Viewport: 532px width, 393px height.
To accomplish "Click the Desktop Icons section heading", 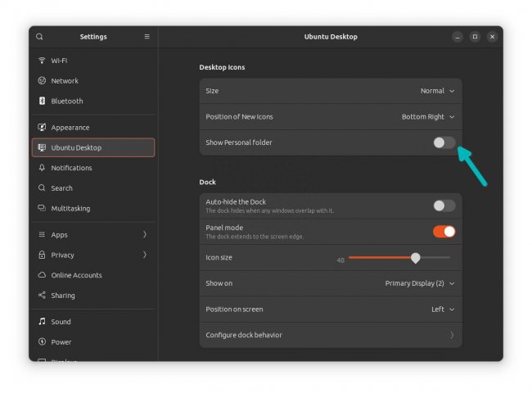I will point(222,67).
